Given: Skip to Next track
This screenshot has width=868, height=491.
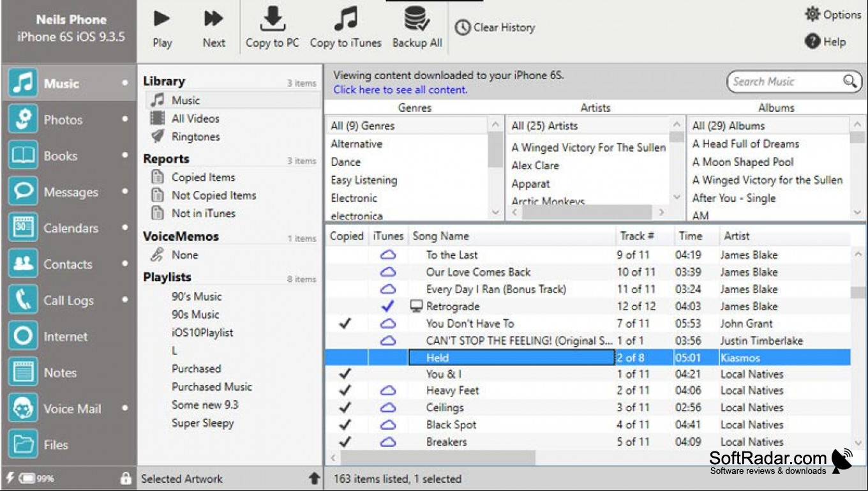Looking at the screenshot, I should [x=214, y=19].
